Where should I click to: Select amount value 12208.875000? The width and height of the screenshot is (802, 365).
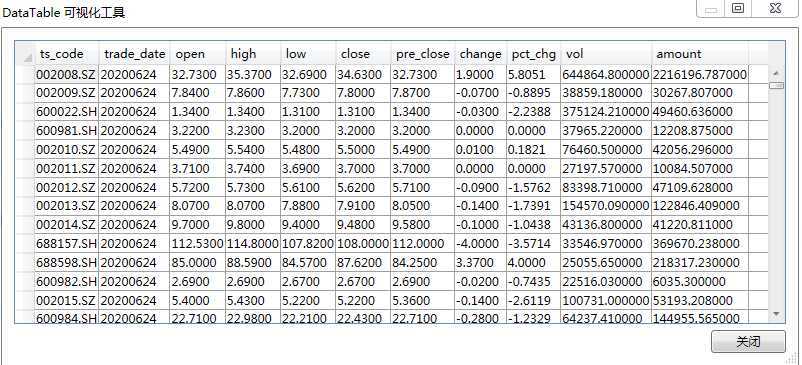[700, 131]
